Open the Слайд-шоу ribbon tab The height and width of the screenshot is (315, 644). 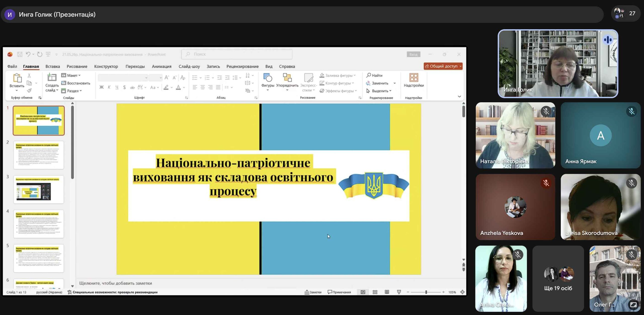point(189,66)
